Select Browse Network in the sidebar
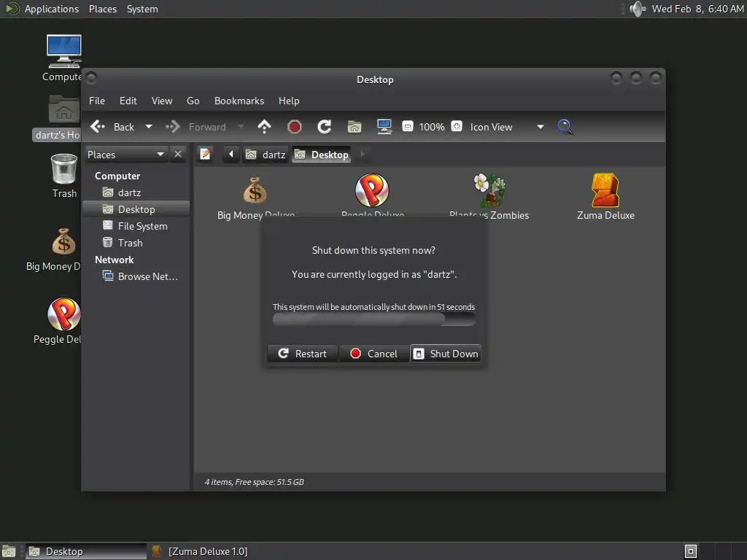Viewport: 747px width, 560px height. 136,276
